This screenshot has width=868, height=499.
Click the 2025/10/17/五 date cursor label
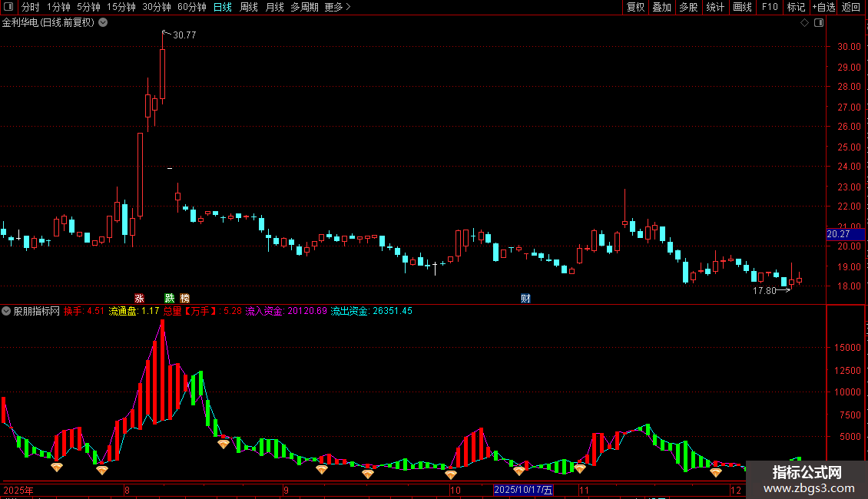[x=523, y=490]
